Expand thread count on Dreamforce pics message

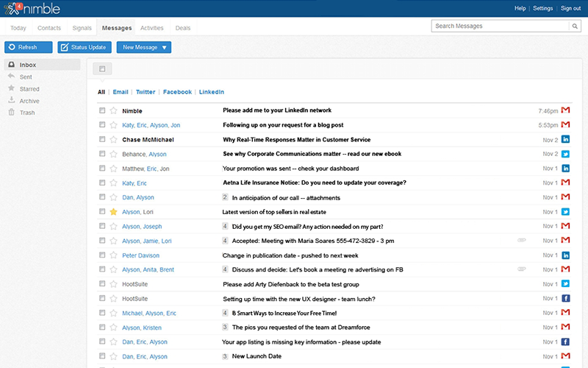tap(225, 327)
